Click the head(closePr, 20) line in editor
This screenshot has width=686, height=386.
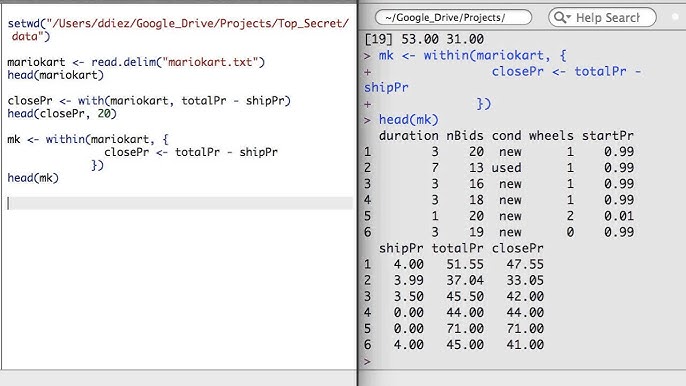click(x=62, y=114)
